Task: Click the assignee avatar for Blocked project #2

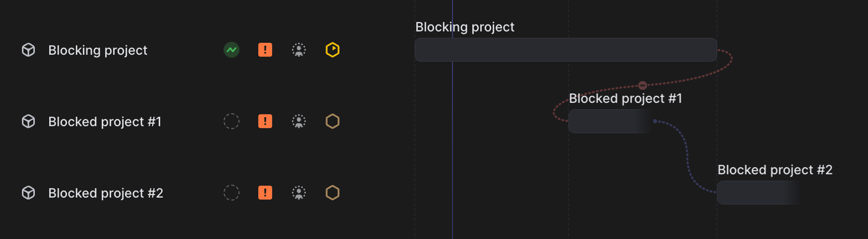Action: tap(299, 193)
